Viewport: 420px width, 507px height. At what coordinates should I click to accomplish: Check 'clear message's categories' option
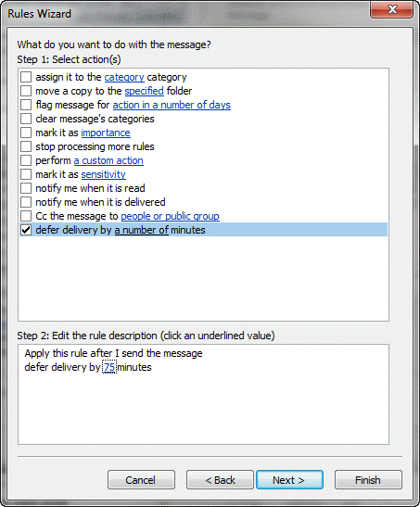[x=26, y=119]
